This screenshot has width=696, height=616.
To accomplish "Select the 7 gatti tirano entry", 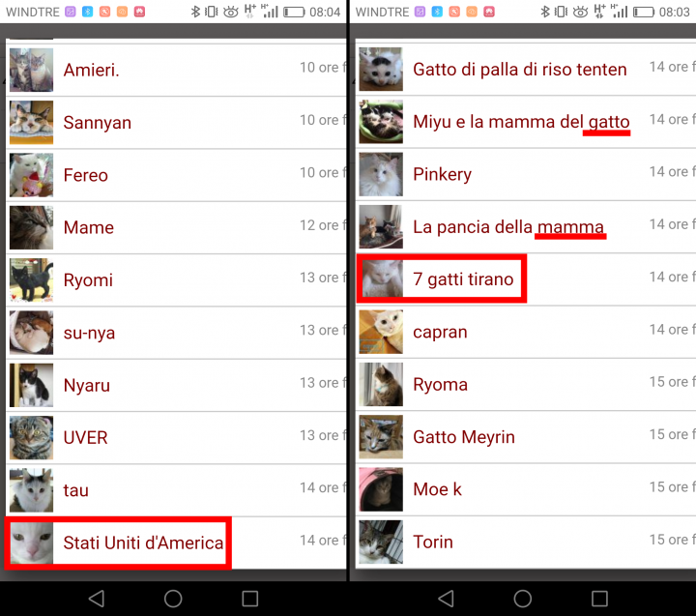I will pyautogui.click(x=463, y=279).
